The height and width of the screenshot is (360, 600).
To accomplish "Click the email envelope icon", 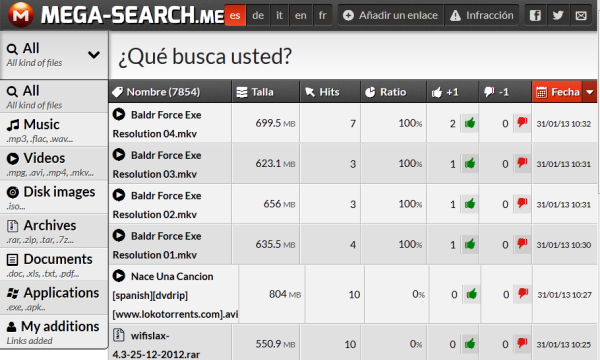I will 581,15.
